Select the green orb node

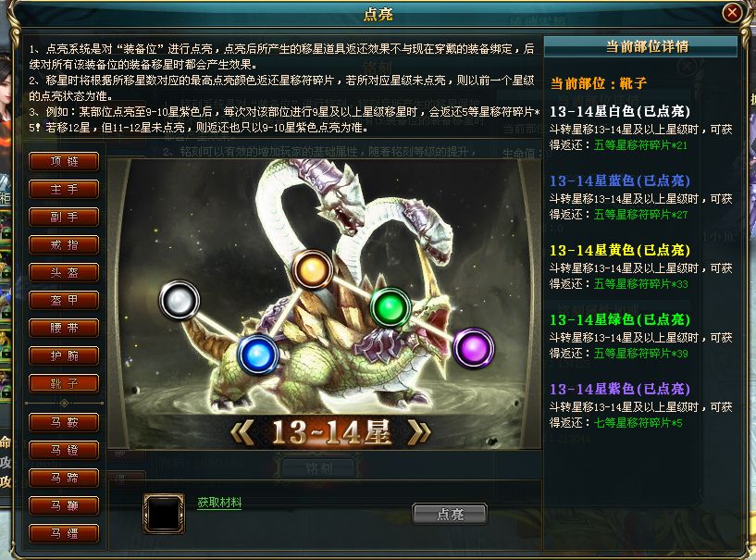[390, 307]
